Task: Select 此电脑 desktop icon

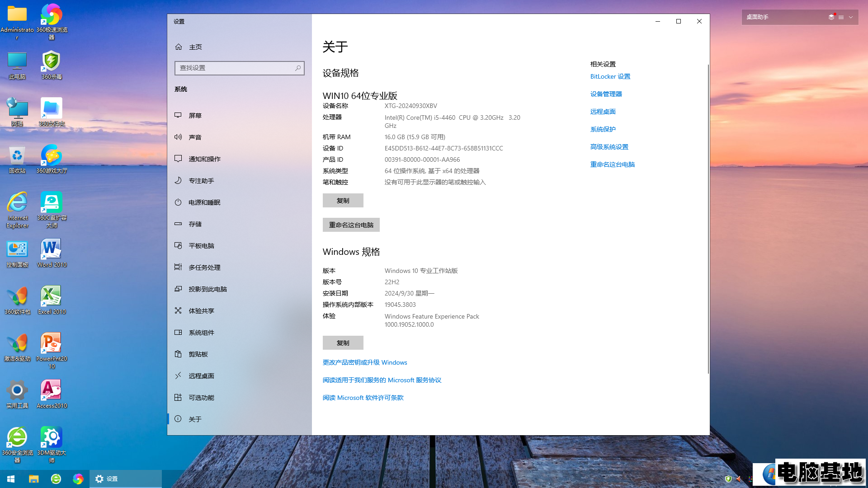Action: [x=17, y=66]
